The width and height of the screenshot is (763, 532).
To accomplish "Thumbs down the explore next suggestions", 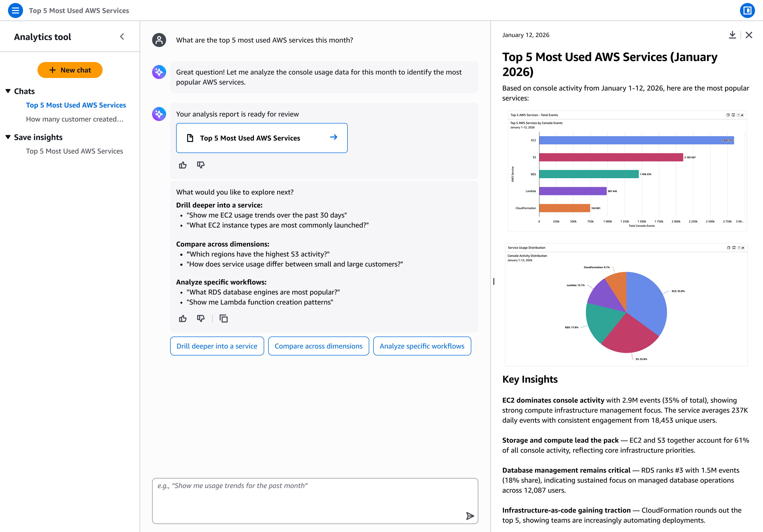I will click(x=201, y=319).
